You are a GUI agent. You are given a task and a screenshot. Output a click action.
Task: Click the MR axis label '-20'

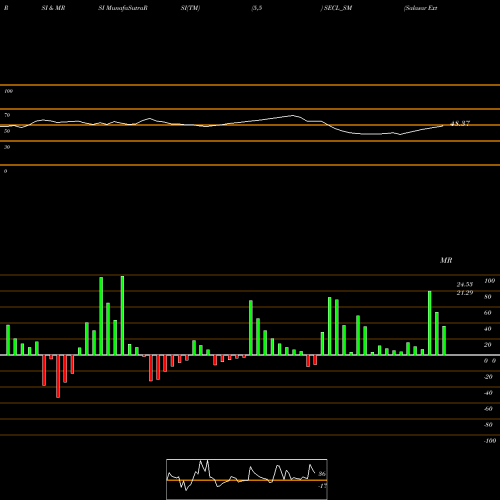click(x=488, y=377)
